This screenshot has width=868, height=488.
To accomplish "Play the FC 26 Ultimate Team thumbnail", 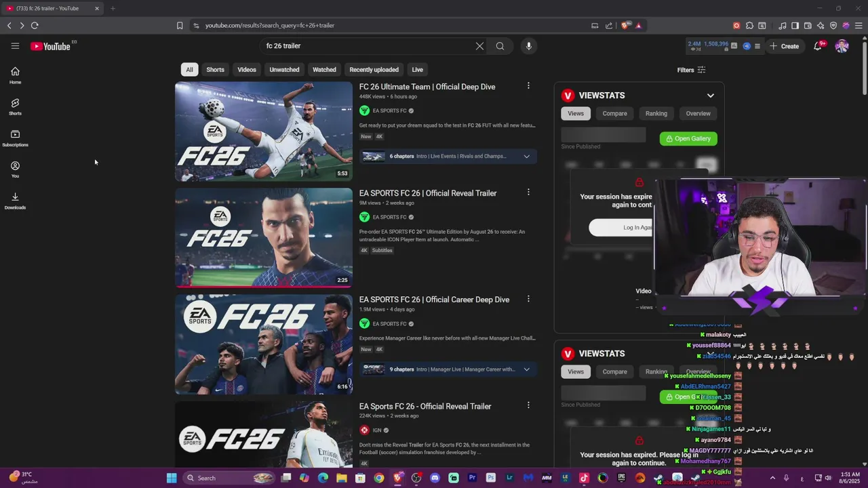I will (x=264, y=131).
